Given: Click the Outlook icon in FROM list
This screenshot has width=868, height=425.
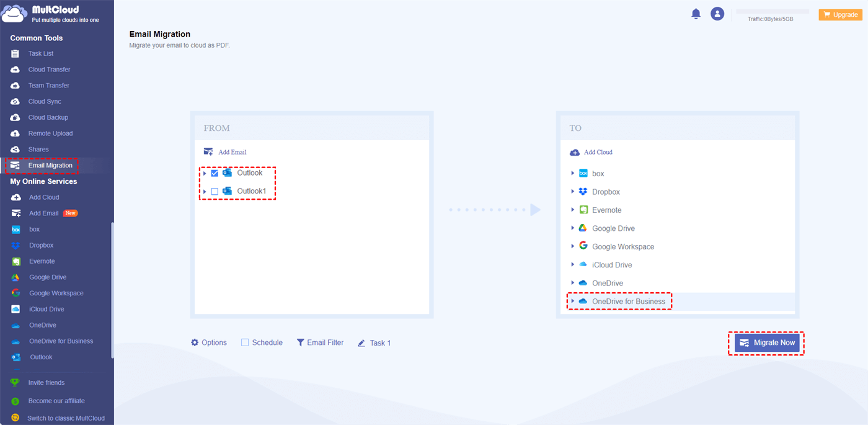Looking at the screenshot, I should [x=227, y=173].
